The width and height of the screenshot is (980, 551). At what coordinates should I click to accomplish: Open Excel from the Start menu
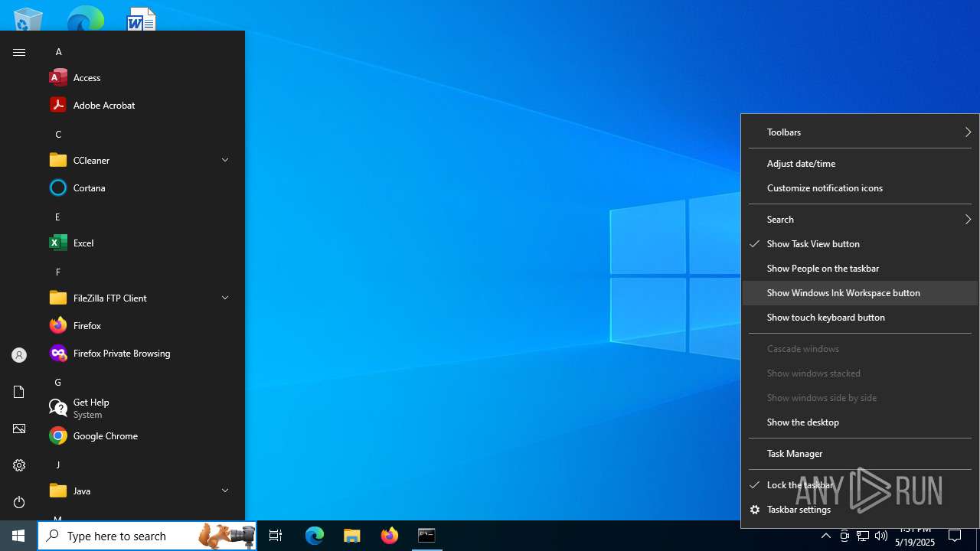[141, 243]
